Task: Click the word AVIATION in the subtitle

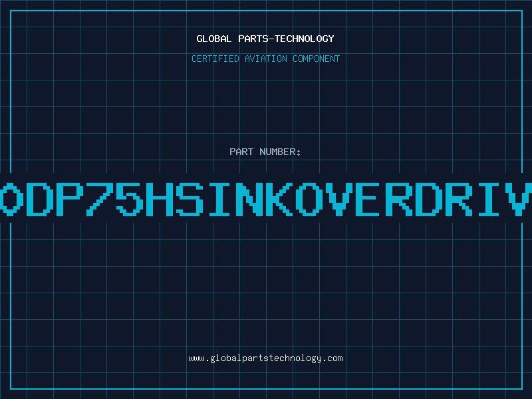Action: pyautogui.click(x=265, y=59)
